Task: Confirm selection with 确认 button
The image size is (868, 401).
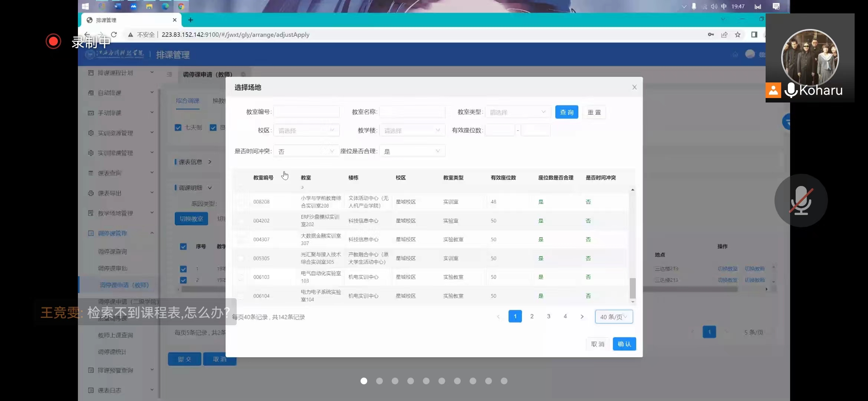Action: (x=624, y=344)
